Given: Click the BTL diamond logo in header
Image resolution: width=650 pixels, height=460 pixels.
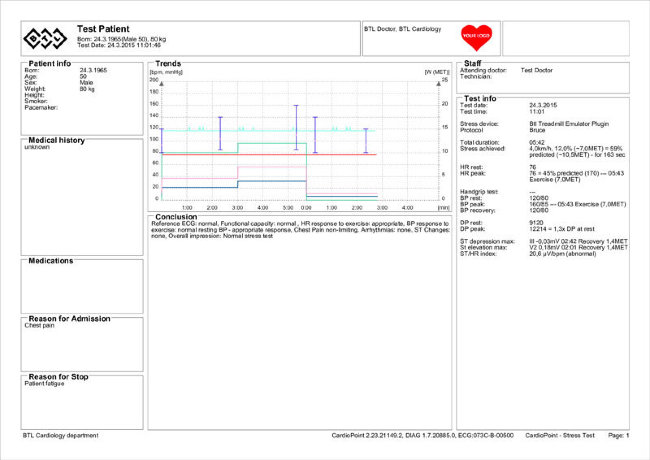Looking at the screenshot, I should tap(45, 38).
